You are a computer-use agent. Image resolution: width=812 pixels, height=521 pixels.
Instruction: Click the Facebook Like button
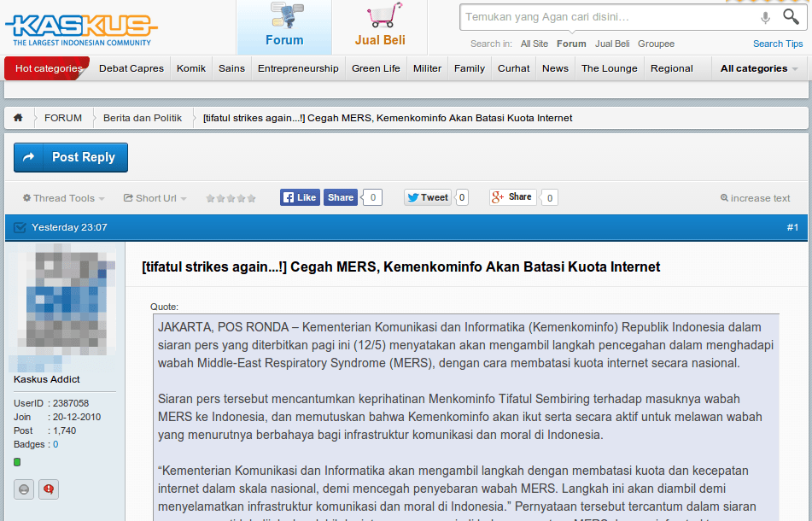300,197
